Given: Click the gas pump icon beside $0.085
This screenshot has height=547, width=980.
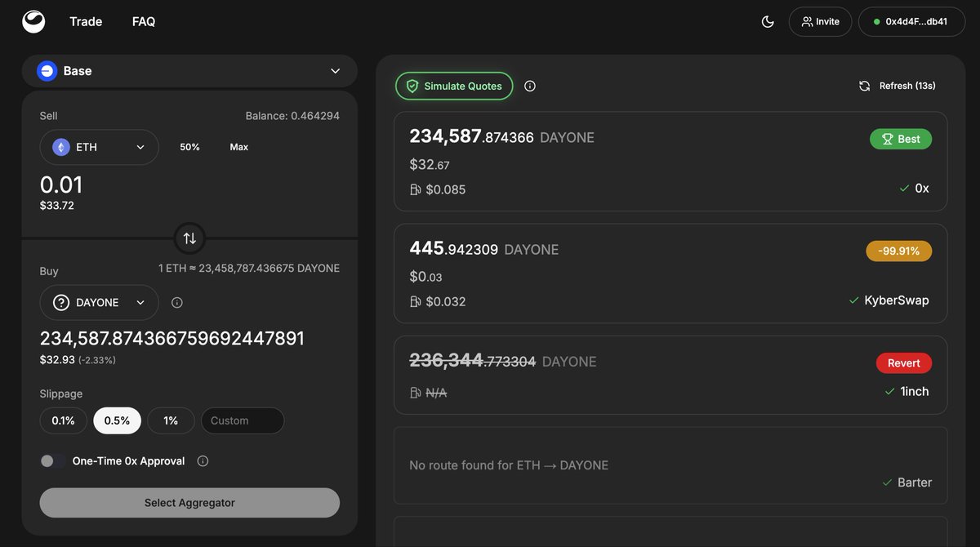Looking at the screenshot, I should (415, 189).
